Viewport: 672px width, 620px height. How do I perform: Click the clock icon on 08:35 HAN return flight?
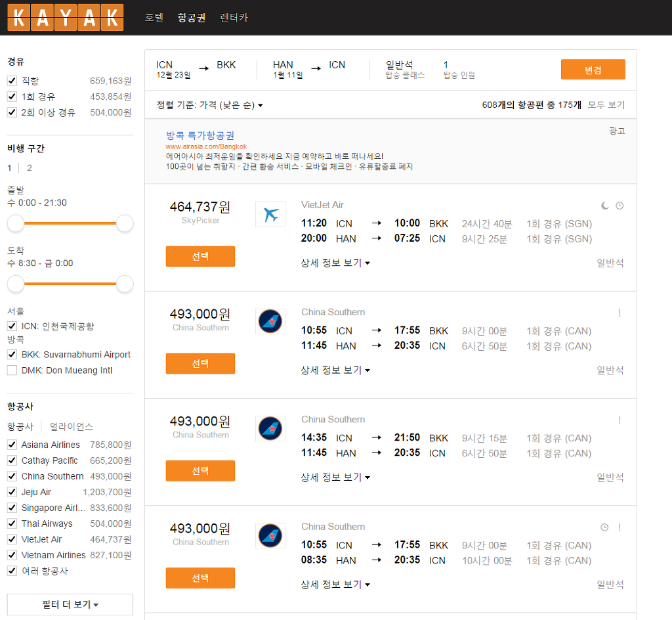click(x=604, y=527)
